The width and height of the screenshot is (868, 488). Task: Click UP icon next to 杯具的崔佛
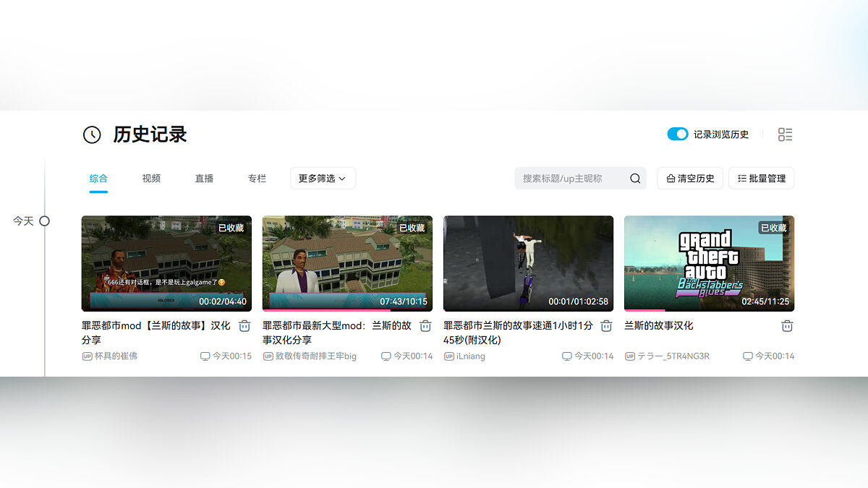[87, 356]
